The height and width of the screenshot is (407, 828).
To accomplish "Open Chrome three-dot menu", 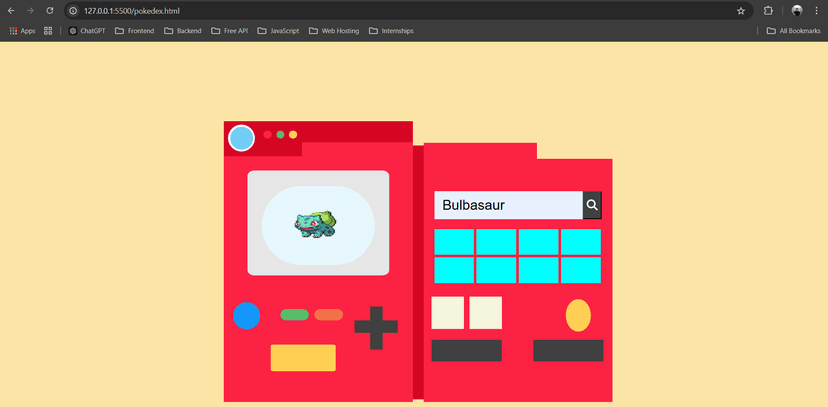I will coord(816,11).
